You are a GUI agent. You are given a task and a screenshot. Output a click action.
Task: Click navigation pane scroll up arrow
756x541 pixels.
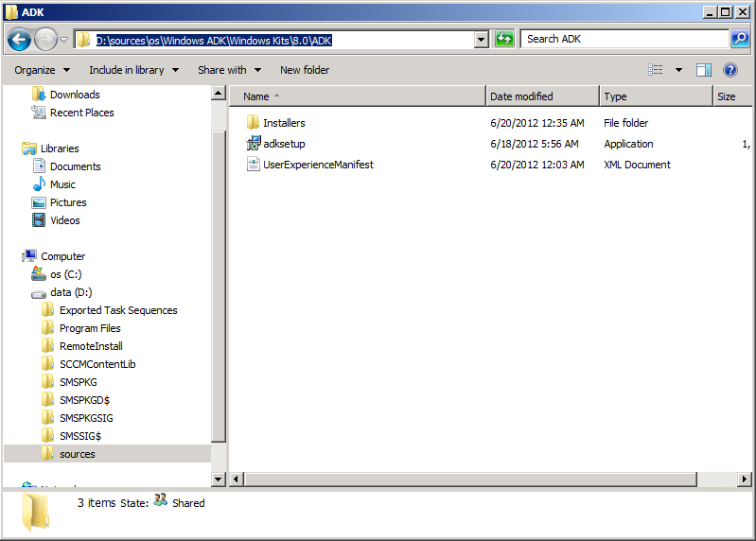(219, 93)
